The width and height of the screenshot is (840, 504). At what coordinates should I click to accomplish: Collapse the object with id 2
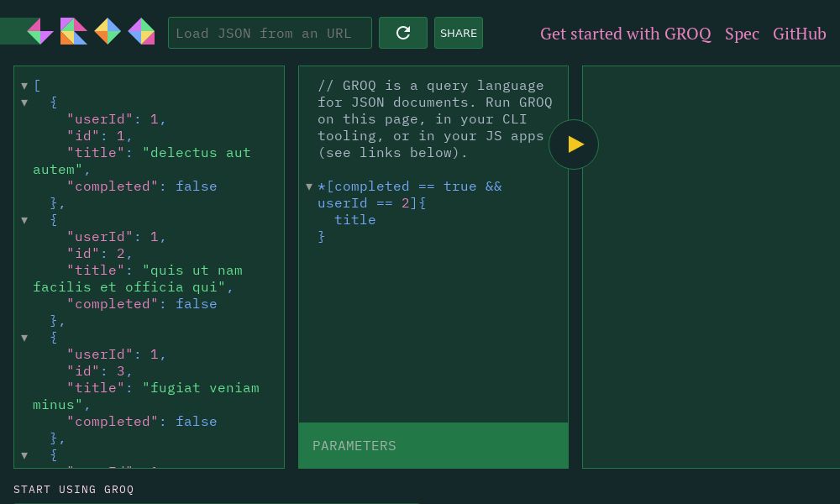coord(24,219)
